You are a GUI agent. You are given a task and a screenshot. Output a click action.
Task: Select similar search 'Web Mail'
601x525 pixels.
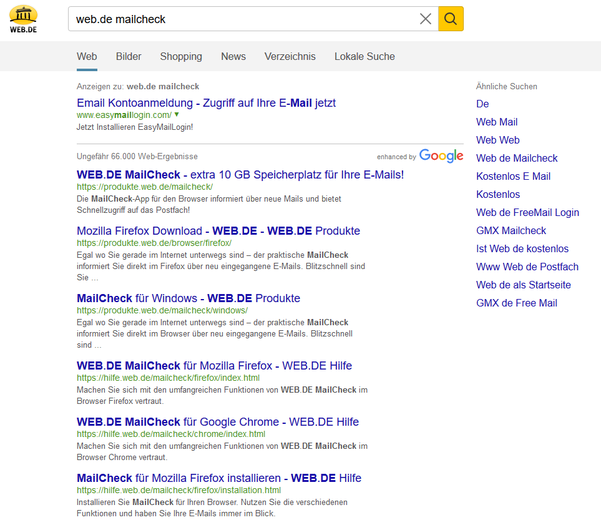[497, 122]
